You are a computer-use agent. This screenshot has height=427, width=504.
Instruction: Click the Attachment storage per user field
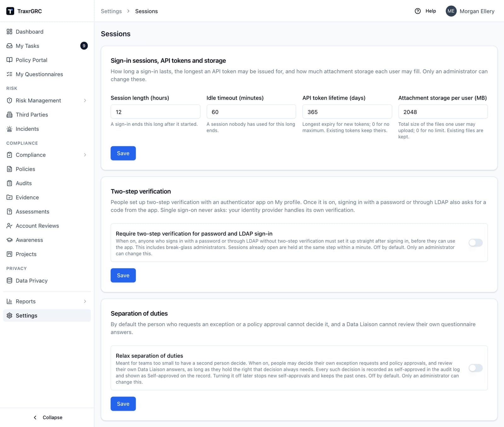pyautogui.click(x=443, y=112)
